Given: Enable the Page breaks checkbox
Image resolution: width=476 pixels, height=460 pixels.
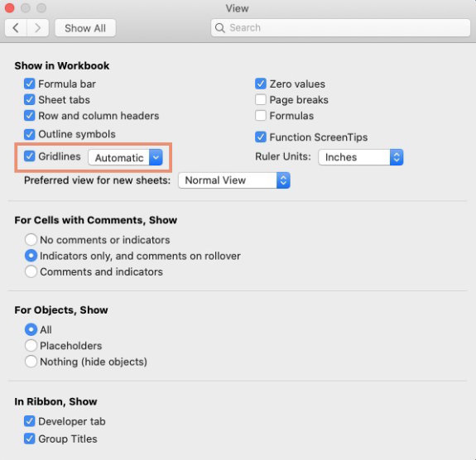Looking at the screenshot, I should pos(261,99).
